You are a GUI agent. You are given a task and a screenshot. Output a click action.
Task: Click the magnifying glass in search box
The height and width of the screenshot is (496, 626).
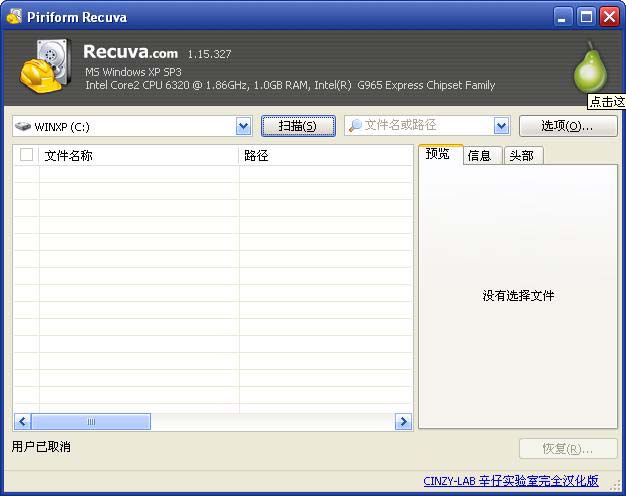point(355,126)
